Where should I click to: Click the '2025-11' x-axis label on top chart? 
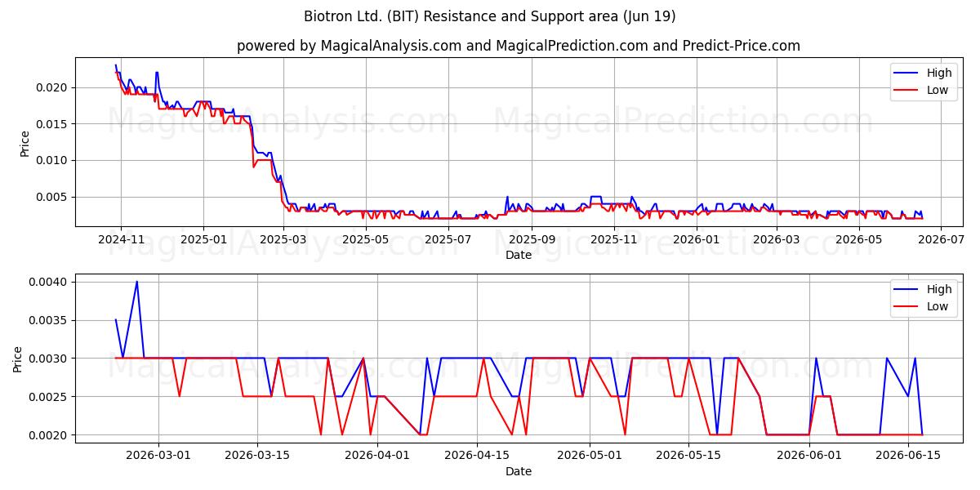click(x=613, y=239)
